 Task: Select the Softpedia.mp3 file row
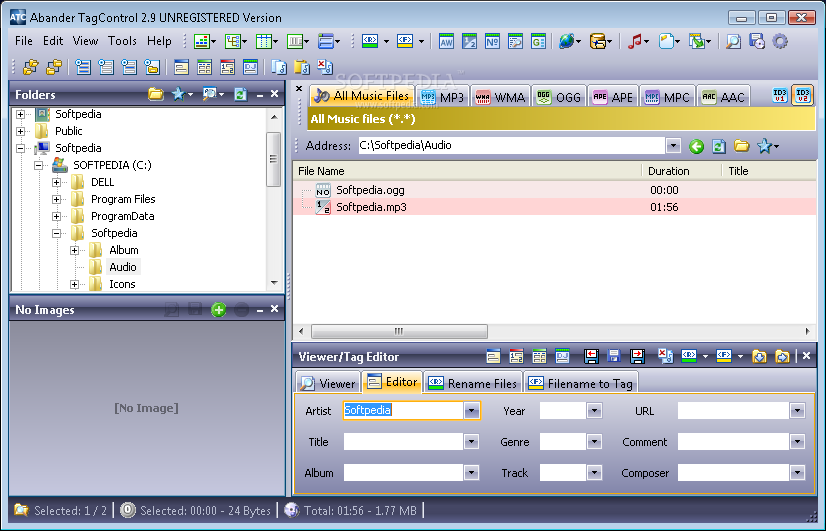[554, 207]
